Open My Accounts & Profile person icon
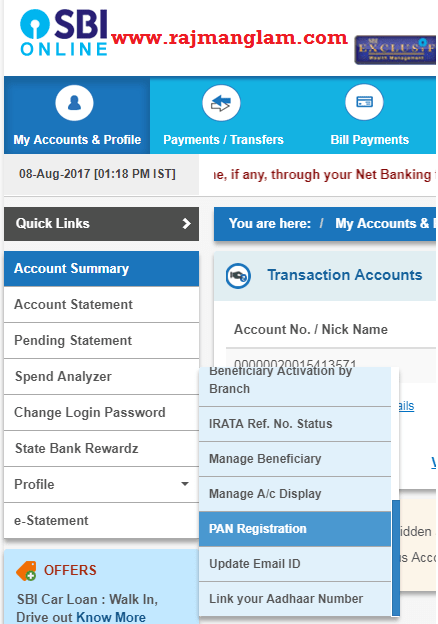The image size is (438, 624). coord(74,103)
